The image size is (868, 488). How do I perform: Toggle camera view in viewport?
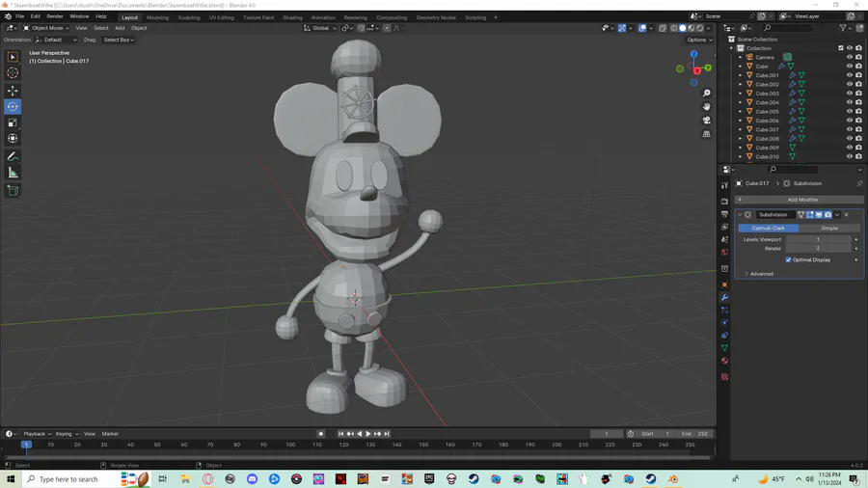coord(706,121)
